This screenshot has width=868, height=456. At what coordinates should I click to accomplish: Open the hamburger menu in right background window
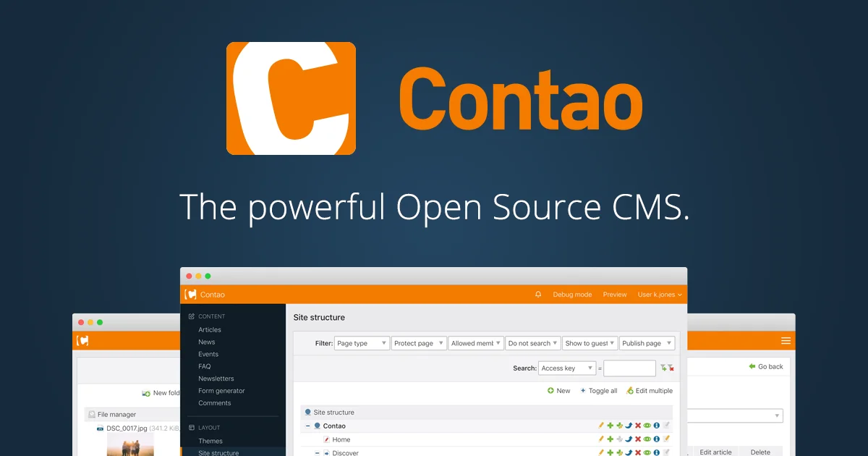point(786,340)
